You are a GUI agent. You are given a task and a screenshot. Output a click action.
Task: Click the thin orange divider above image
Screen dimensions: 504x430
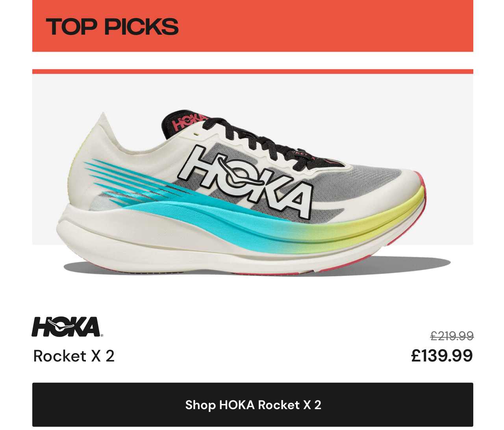253,72
